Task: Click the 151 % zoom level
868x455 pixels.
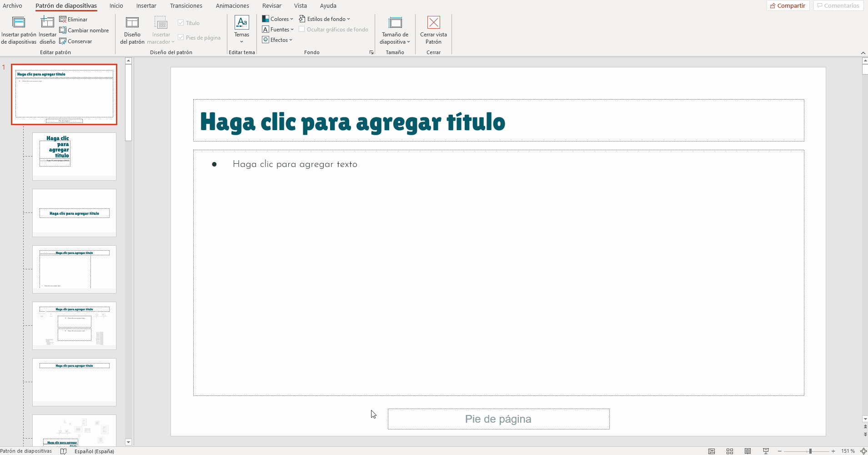Action: 848,451
